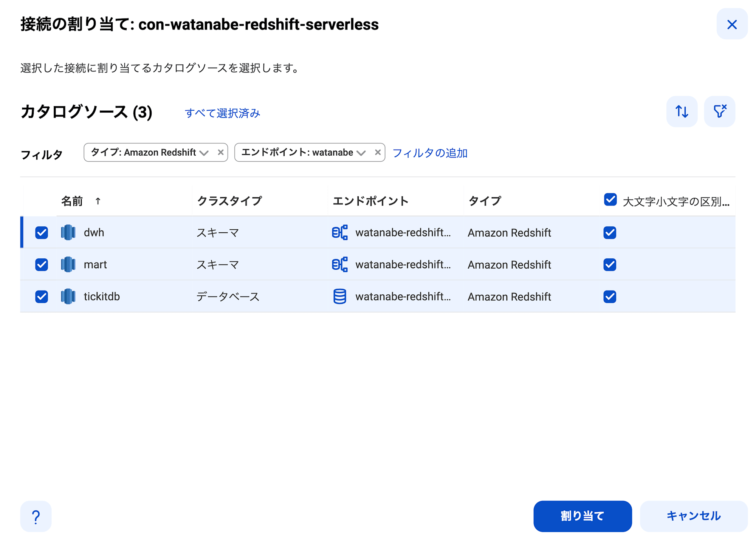
Task: Click スキーマ in the mart row
Action: point(218,265)
